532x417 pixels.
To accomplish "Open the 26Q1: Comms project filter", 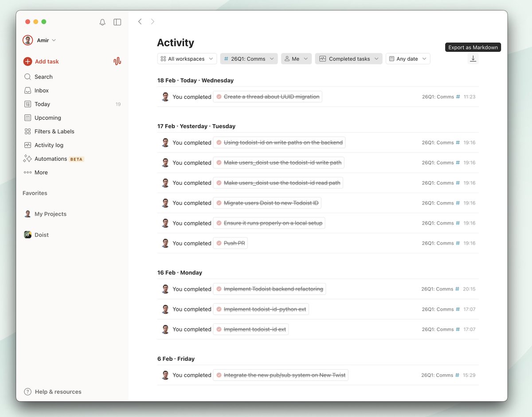I will [x=249, y=59].
